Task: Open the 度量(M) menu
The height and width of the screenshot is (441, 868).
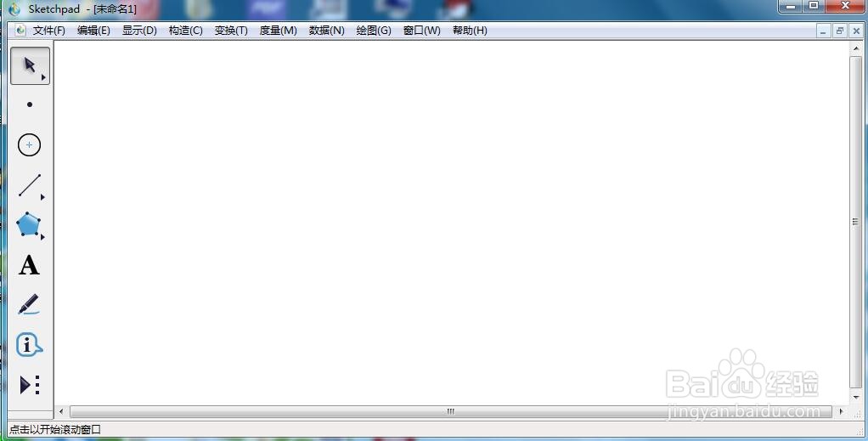Action: [x=278, y=31]
